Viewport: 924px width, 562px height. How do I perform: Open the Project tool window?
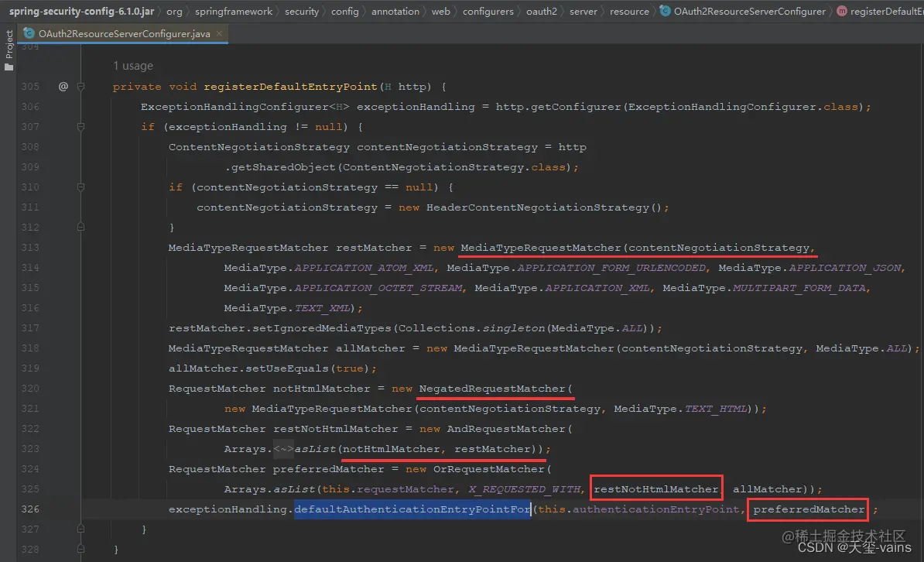click(x=9, y=51)
